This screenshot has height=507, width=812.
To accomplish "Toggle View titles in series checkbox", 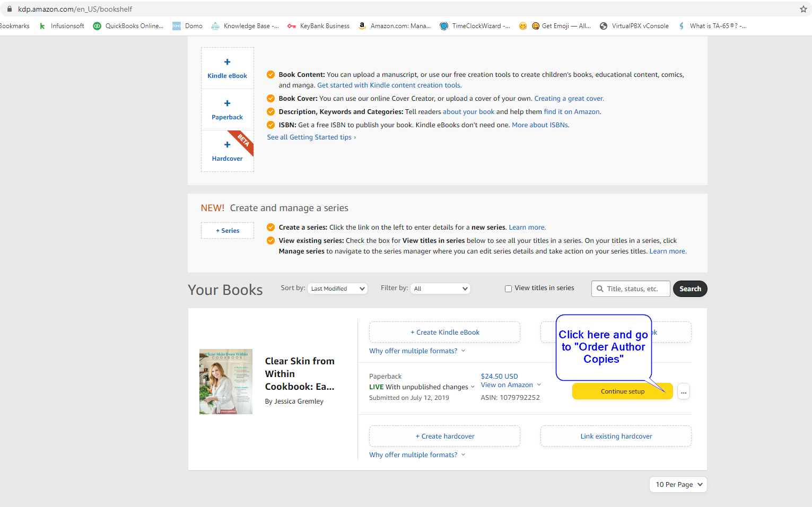I will (508, 289).
